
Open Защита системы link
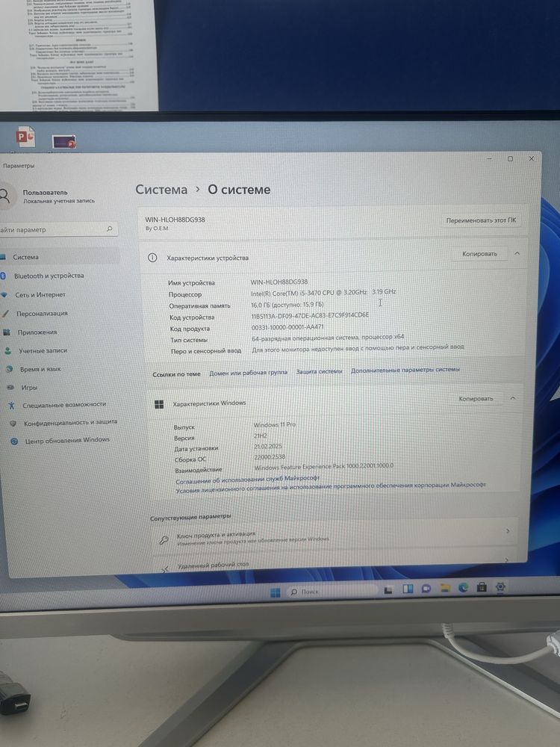coord(319,371)
